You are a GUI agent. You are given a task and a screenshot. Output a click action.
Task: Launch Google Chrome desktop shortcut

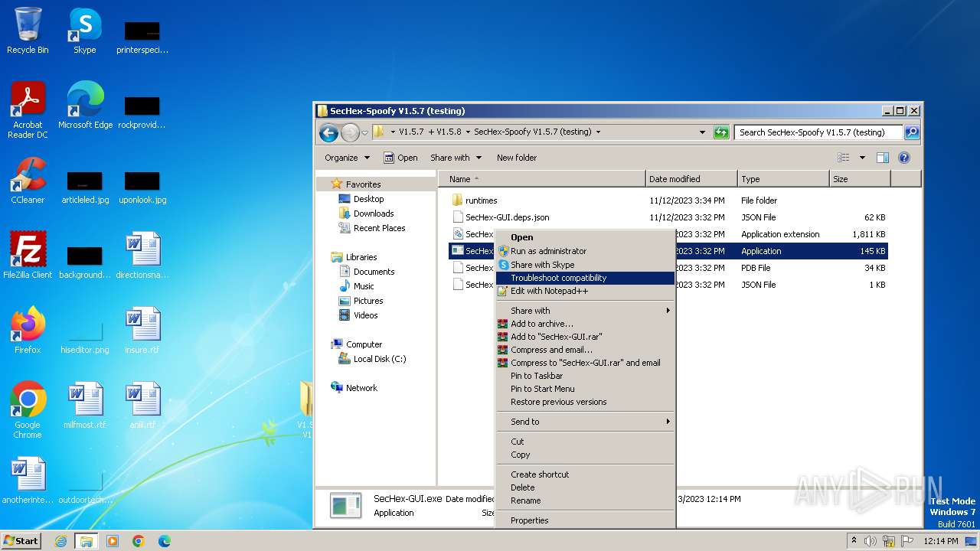tap(28, 410)
